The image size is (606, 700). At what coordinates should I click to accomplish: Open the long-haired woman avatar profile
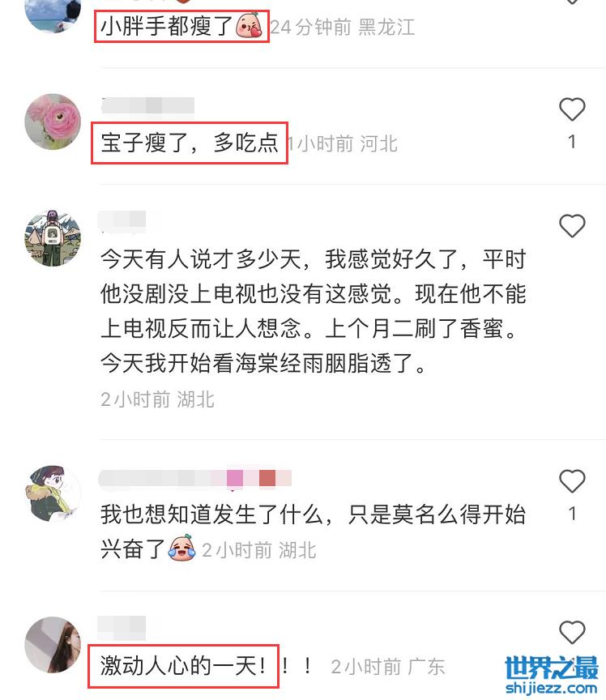pos(53,645)
